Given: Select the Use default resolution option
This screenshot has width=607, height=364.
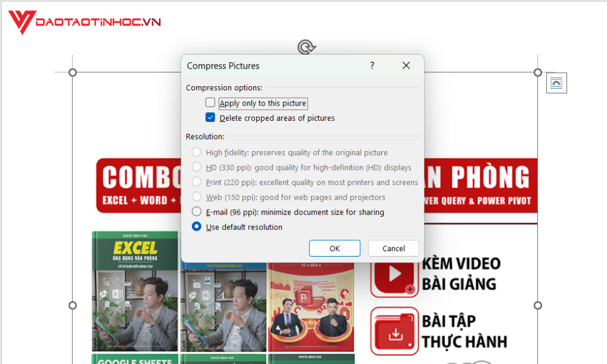Looking at the screenshot, I should pyautogui.click(x=197, y=227).
